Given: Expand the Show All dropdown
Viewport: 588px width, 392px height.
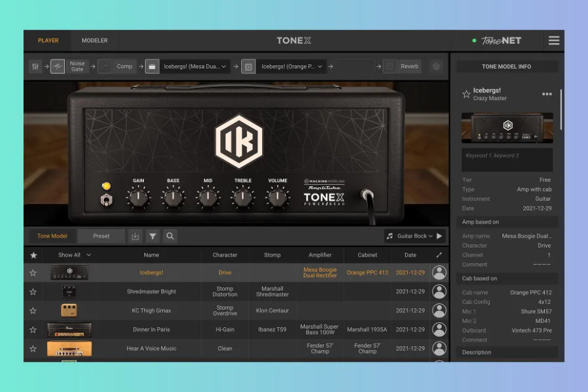Looking at the screenshot, I should pyautogui.click(x=74, y=255).
